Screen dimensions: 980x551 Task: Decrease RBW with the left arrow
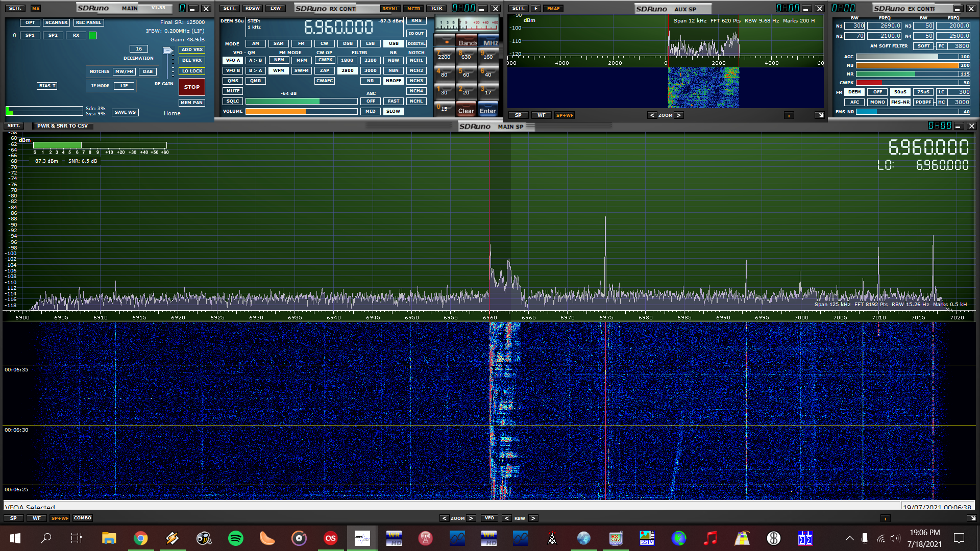506,518
